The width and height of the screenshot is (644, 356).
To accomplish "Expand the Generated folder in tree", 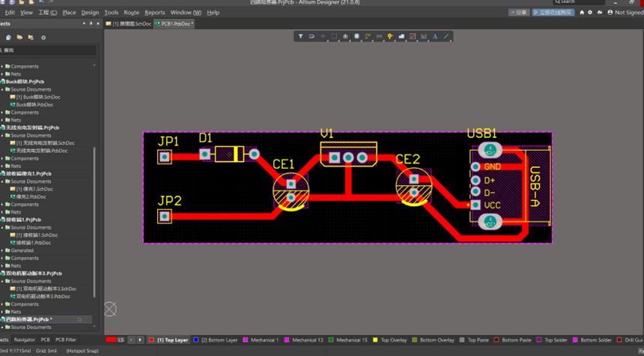I will coord(3,250).
